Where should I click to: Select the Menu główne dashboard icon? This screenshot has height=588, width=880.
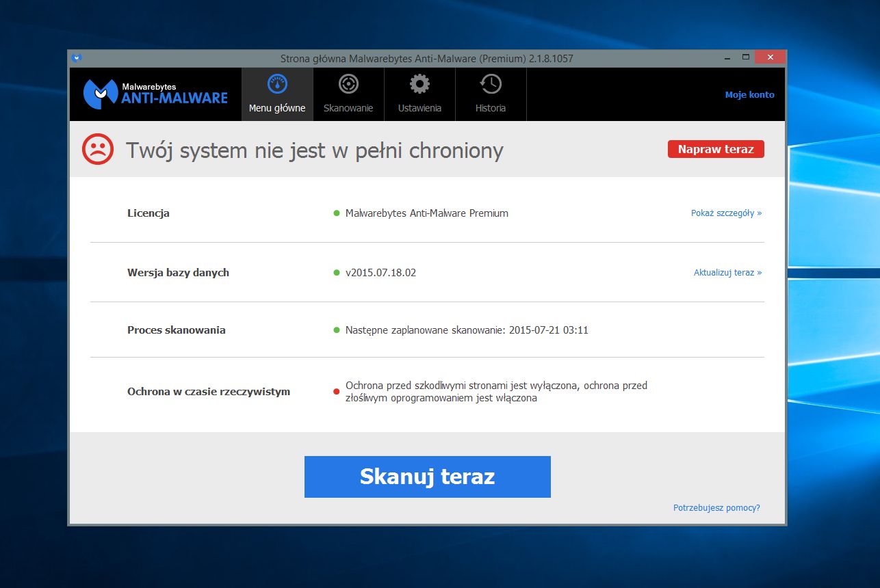277,84
